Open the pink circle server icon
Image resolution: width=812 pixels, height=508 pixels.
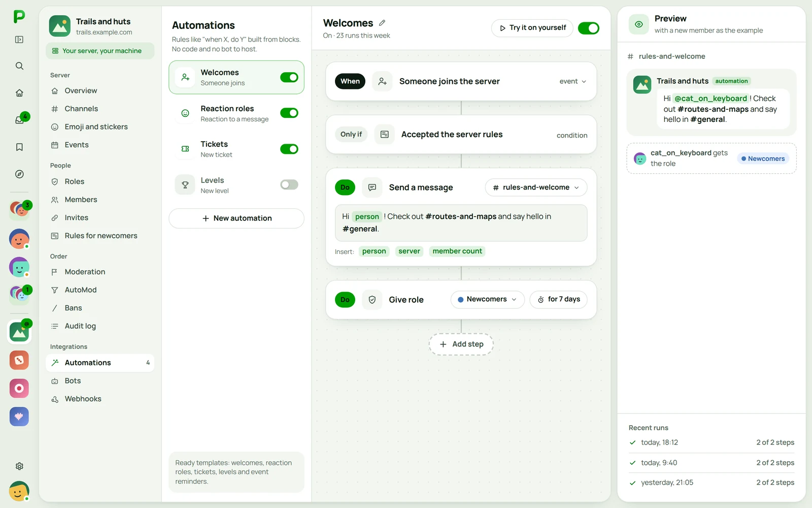(x=19, y=389)
